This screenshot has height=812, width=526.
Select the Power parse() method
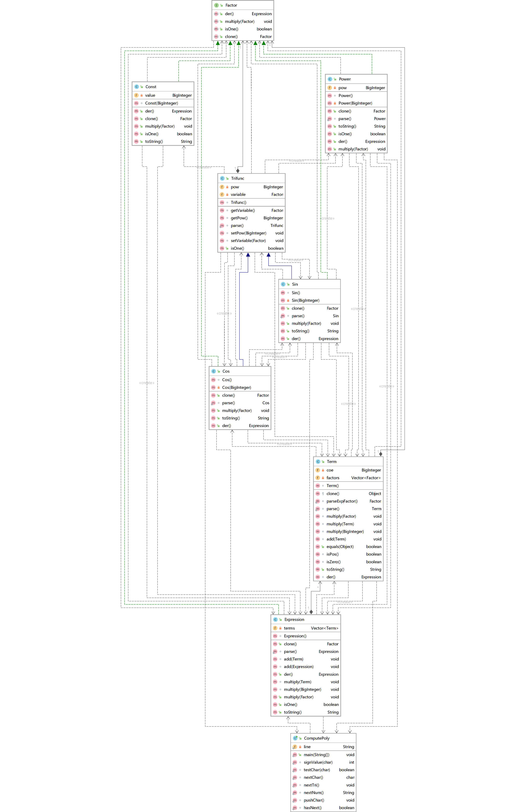pos(345,119)
